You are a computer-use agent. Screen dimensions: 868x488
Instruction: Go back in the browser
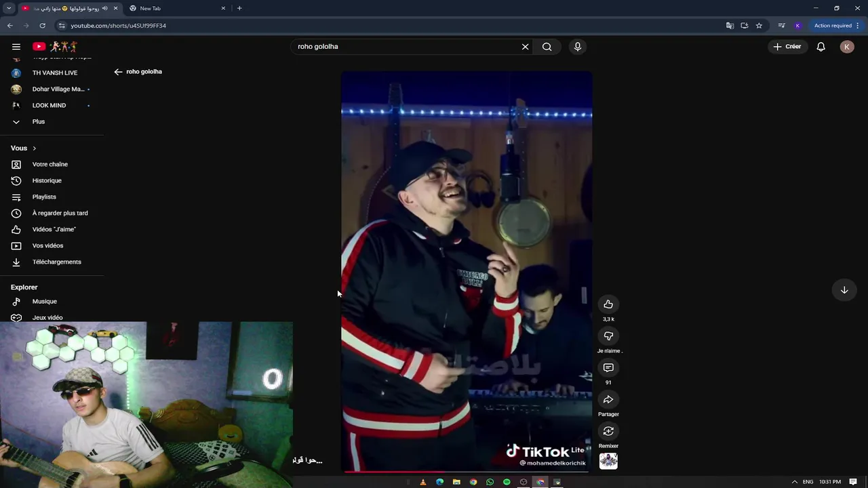(9, 26)
